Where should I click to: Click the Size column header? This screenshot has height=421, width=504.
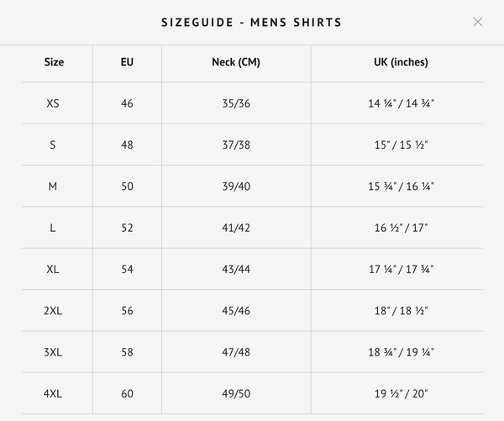[54, 62]
